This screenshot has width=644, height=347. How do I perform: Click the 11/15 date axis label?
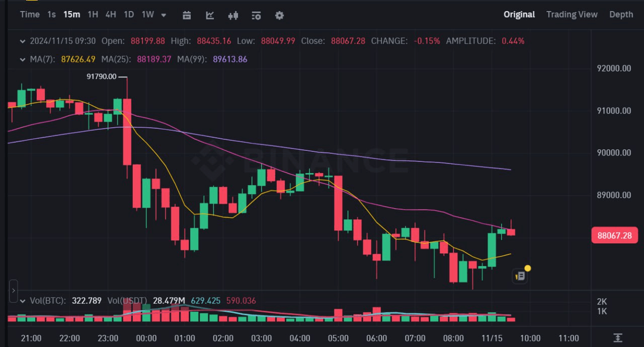pyautogui.click(x=492, y=338)
